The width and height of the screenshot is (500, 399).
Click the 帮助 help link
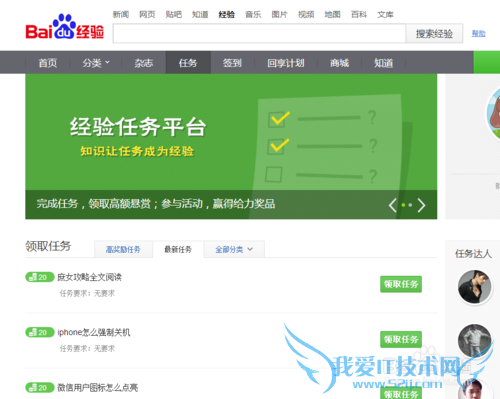(x=478, y=33)
